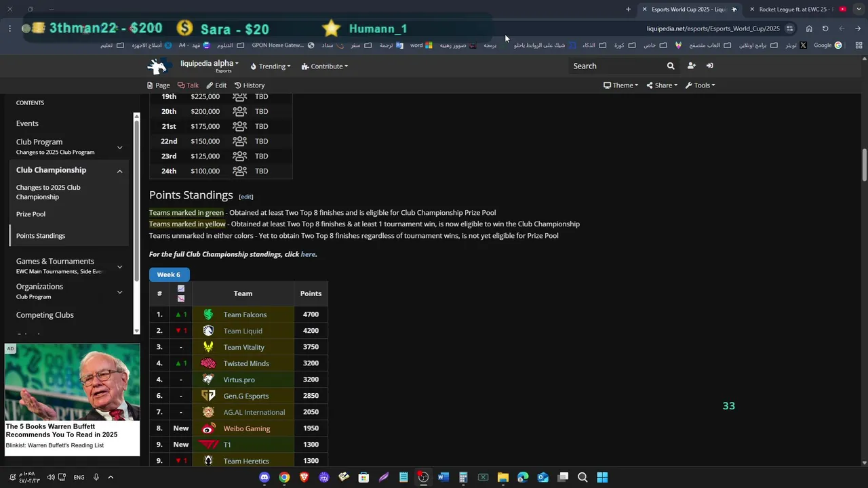Open the Share dropdown
The height and width of the screenshot is (488, 868).
[662, 85]
